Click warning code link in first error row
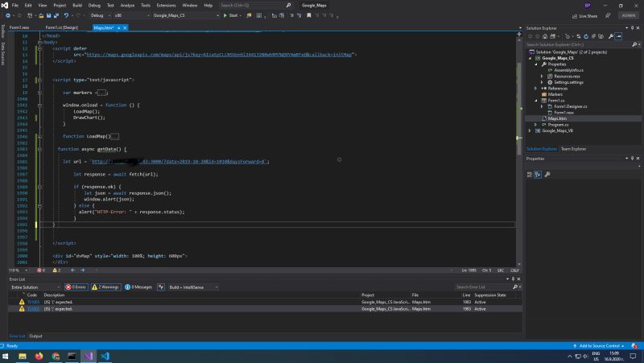 (x=33, y=302)
